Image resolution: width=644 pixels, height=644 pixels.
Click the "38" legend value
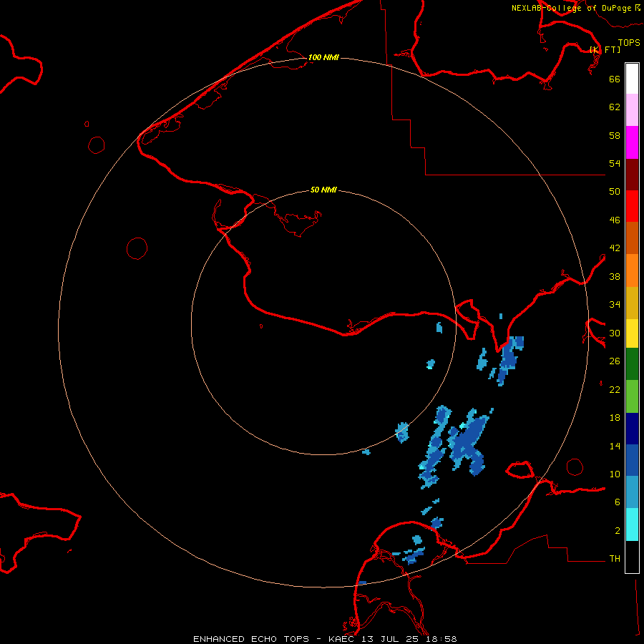pyautogui.click(x=615, y=277)
